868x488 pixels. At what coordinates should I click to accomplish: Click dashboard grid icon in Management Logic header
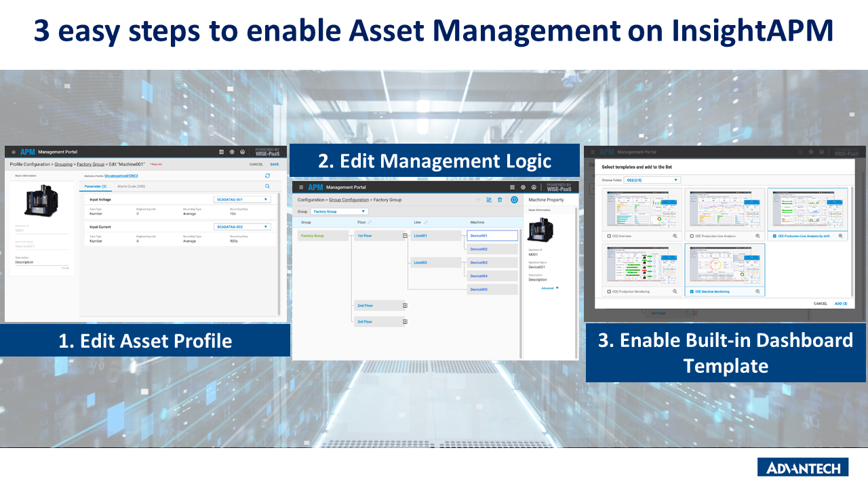pos(513,187)
